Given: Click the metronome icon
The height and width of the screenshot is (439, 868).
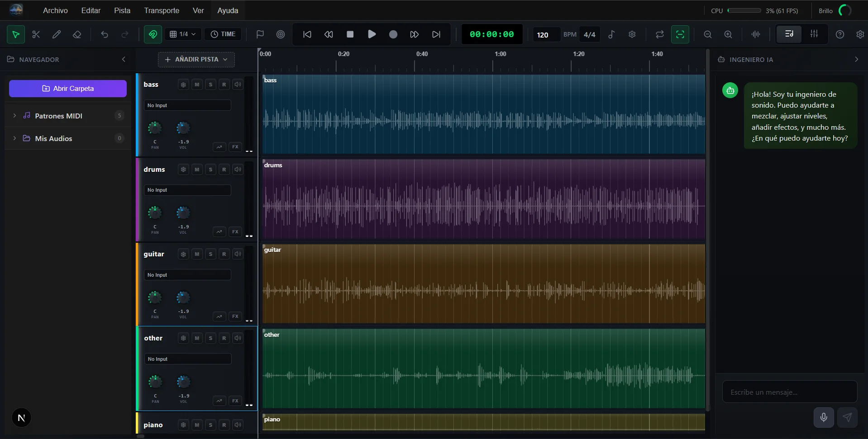Looking at the screenshot, I should coord(611,34).
